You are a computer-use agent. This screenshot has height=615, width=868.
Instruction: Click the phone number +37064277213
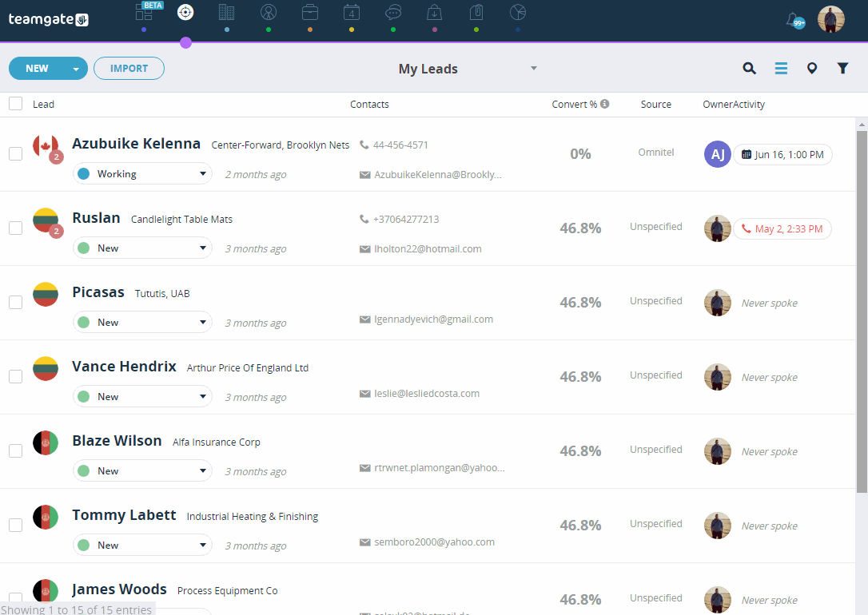pos(406,219)
